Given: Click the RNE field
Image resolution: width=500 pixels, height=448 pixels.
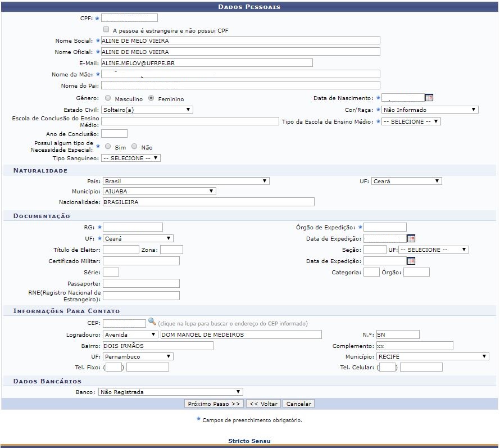Looking at the screenshot, I should pyautogui.click(x=141, y=296).
